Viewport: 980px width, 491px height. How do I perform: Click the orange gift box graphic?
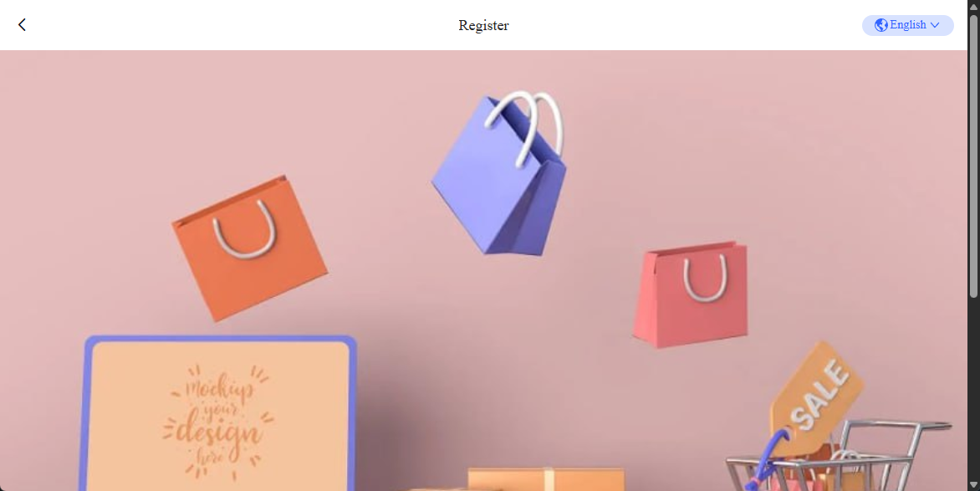tap(546, 479)
